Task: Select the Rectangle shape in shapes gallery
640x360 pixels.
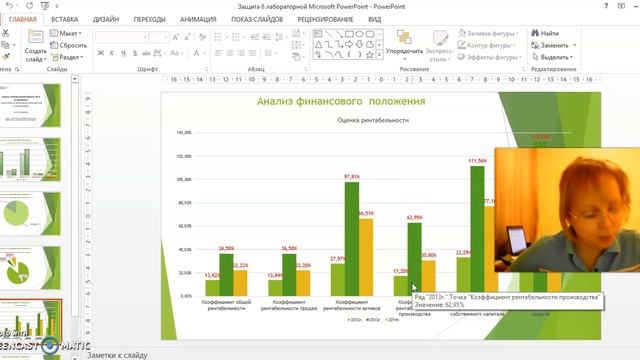Action: (x=349, y=34)
